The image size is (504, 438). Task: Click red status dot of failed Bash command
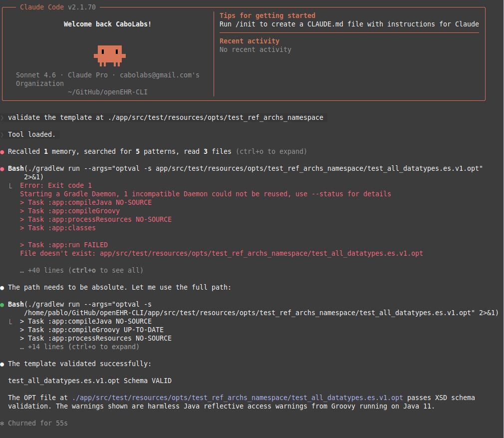[x=2, y=169]
